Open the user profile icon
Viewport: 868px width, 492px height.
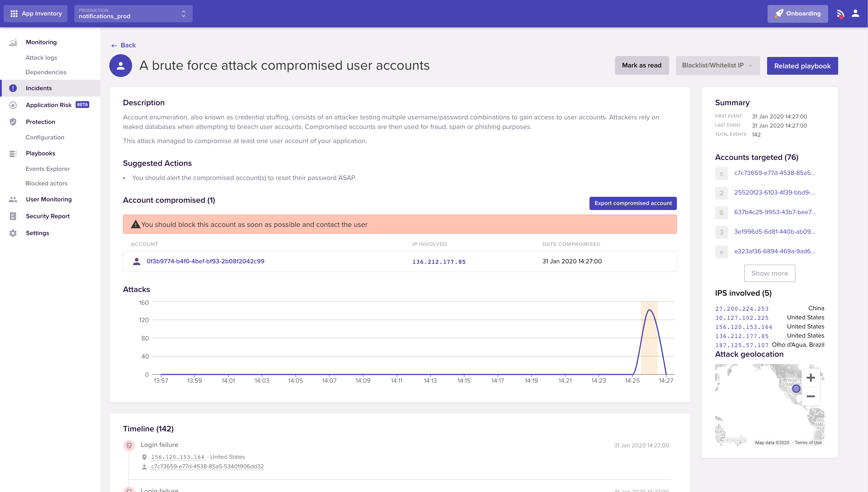tap(855, 13)
